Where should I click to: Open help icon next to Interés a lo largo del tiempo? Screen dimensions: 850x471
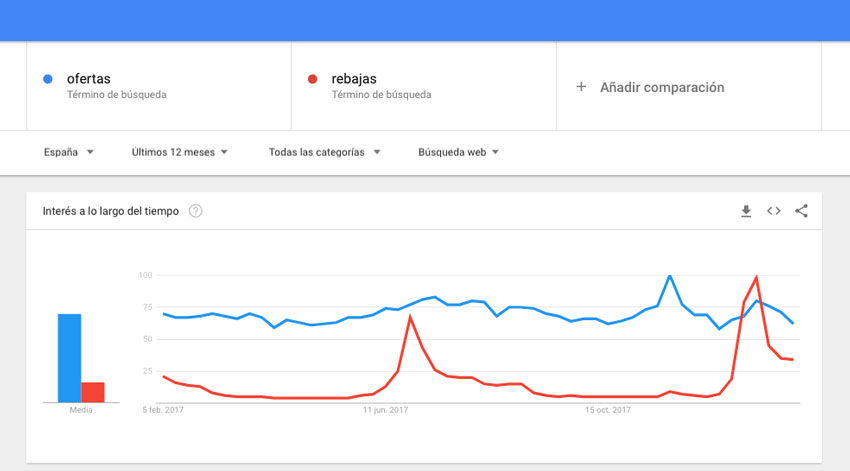[x=196, y=211]
